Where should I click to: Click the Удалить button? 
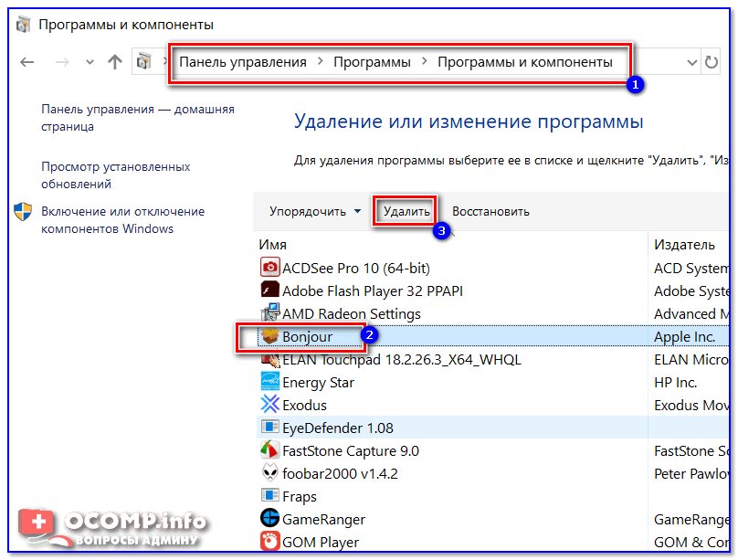tap(406, 211)
